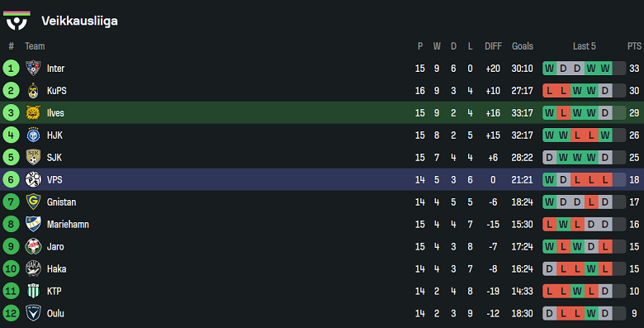Open the Jaro team badge

point(33,246)
